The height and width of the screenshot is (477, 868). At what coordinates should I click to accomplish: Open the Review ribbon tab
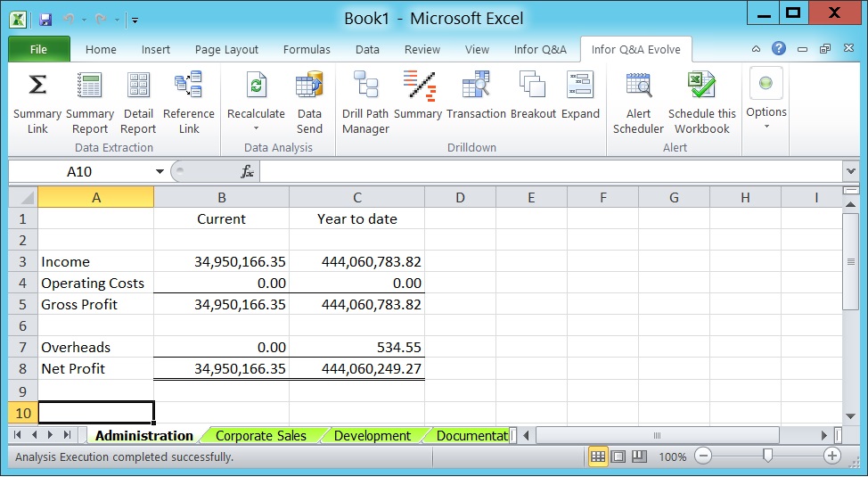422,49
